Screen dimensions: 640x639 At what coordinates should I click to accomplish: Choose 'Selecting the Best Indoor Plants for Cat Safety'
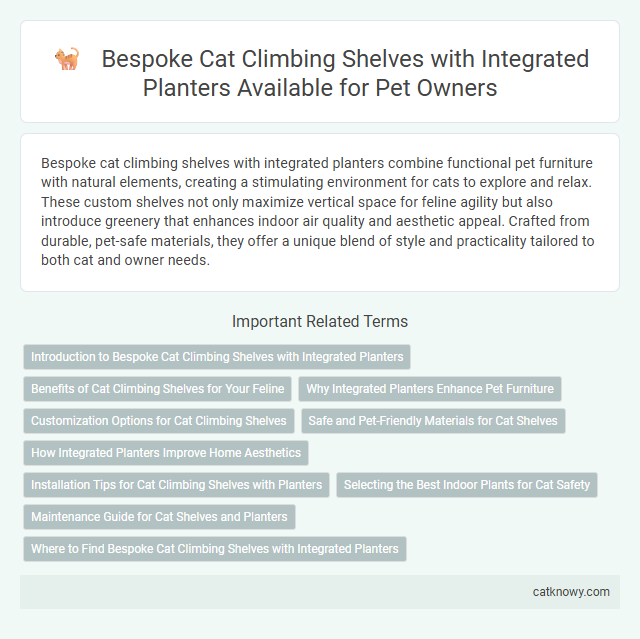tap(467, 485)
